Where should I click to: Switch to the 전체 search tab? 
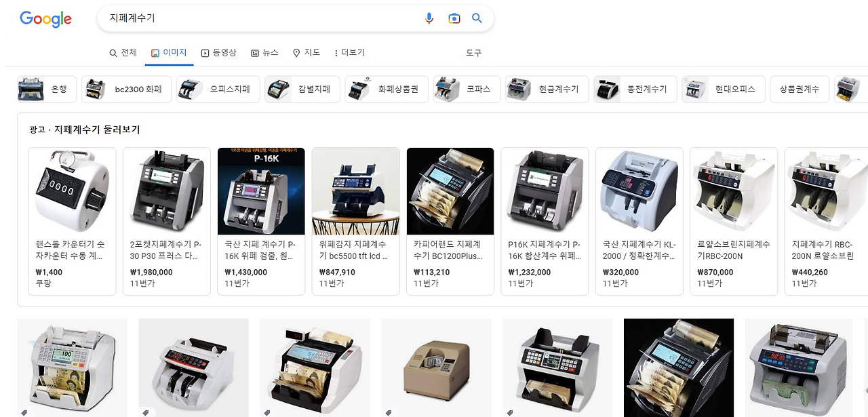124,52
